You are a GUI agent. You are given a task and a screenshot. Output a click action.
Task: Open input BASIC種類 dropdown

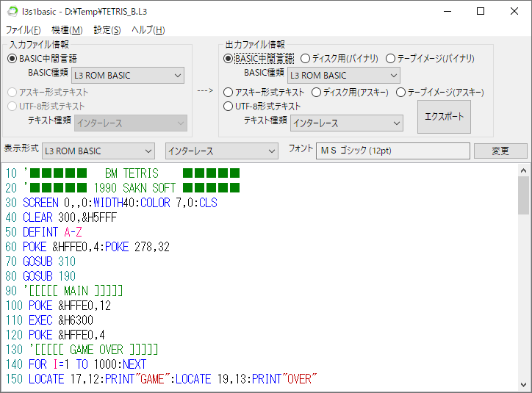click(128, 75)
